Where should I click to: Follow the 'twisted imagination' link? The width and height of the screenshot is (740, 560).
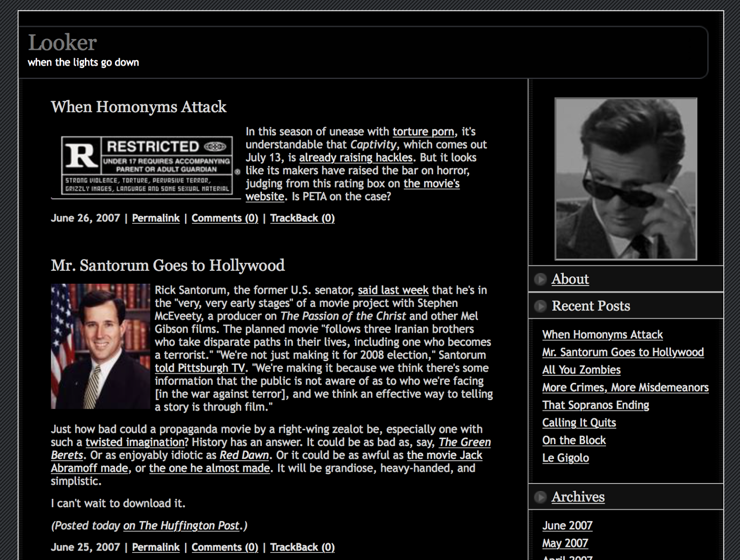click(x=135, y=442)
